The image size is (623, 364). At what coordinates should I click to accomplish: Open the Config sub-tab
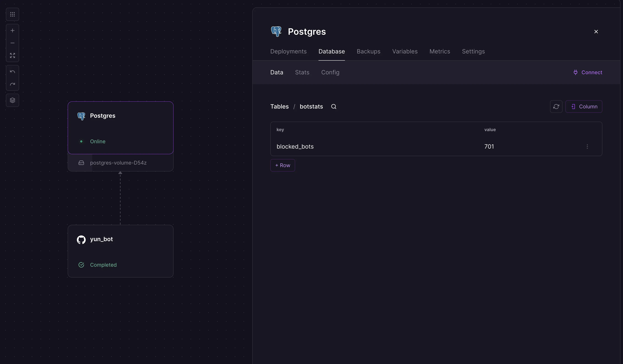[330, 72]
